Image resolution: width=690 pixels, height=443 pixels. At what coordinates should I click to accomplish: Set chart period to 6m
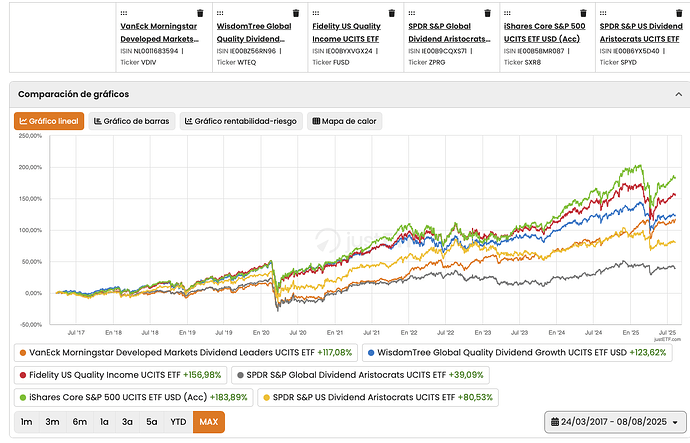coord(80,422)
